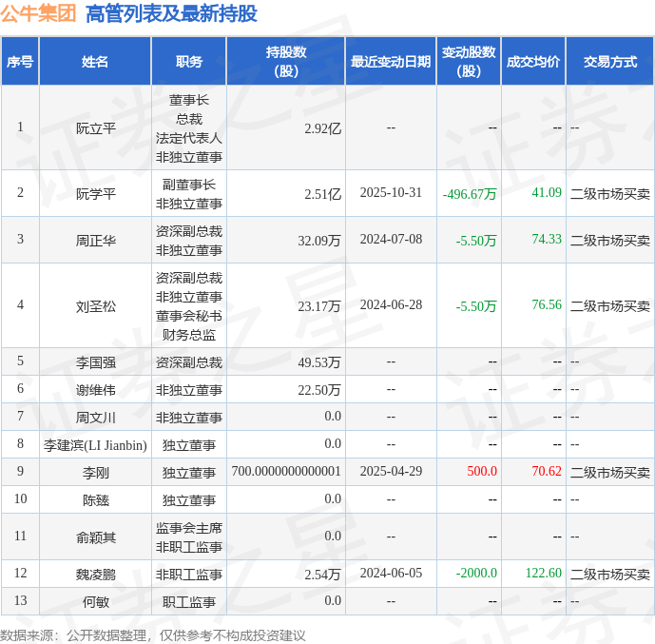The image size is (655, 644).
Task: Click the 41.09 average price
Action: [x=547, y=193]
